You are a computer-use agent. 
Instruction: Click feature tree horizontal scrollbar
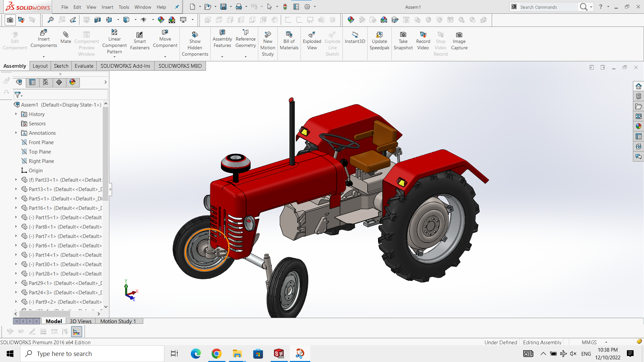[45, 314]
